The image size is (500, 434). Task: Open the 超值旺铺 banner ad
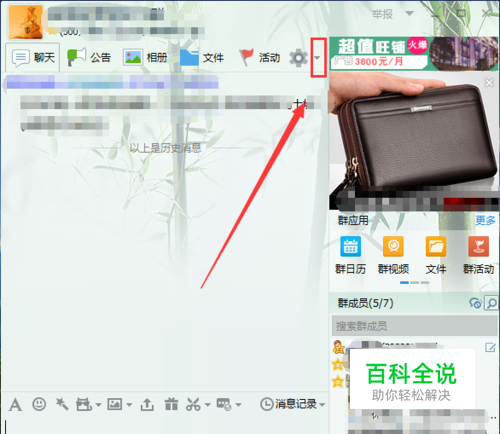pos(414,54)
